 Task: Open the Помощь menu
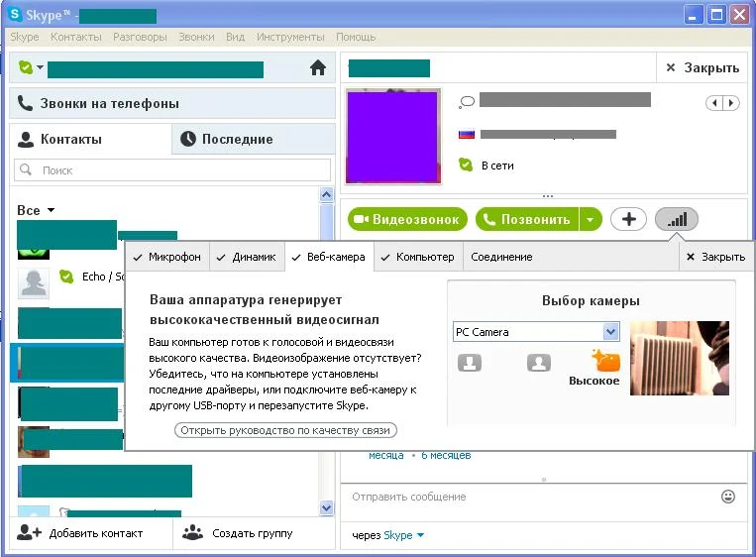[x=356, y=37]
